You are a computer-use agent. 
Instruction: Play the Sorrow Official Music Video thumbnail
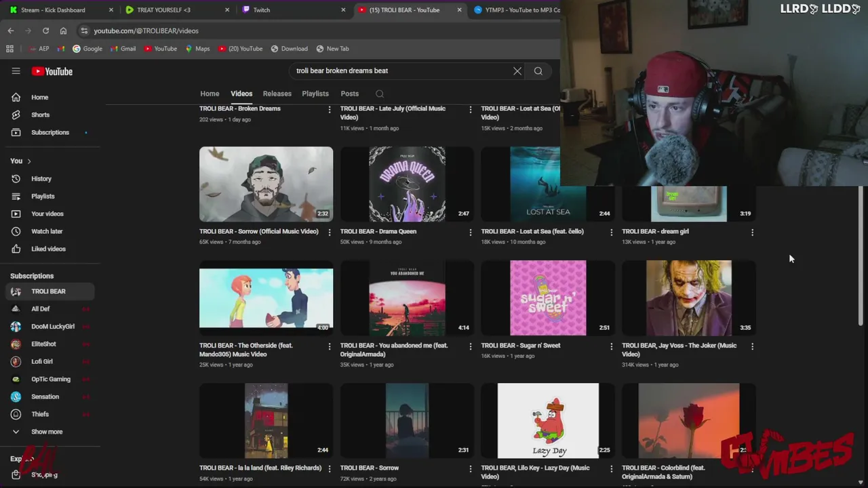click(x=266, y=184)
